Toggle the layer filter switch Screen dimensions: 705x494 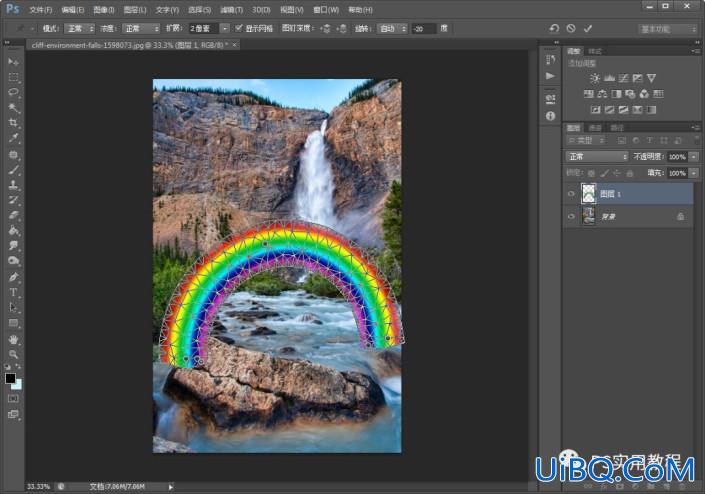pos(696,140)
